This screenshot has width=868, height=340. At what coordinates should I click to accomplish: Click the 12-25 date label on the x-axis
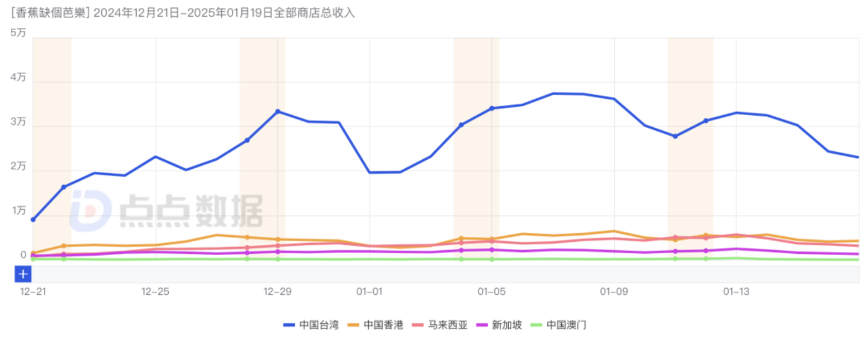tap(155, 292)
